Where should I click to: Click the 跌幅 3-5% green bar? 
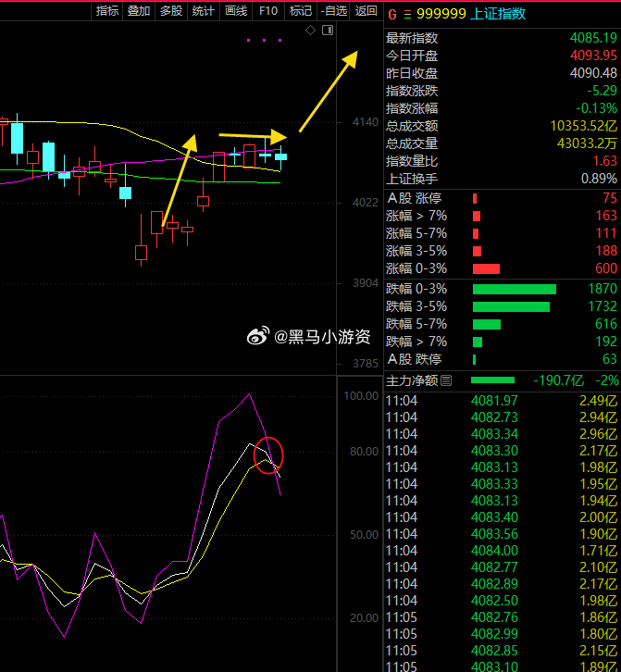coord(511,307)
